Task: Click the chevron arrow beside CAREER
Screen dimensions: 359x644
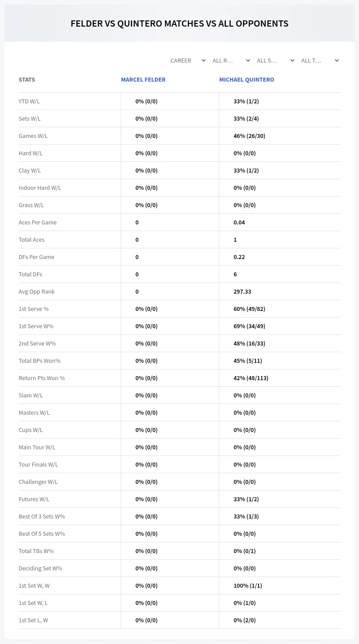Action: [x=204, y=60]
